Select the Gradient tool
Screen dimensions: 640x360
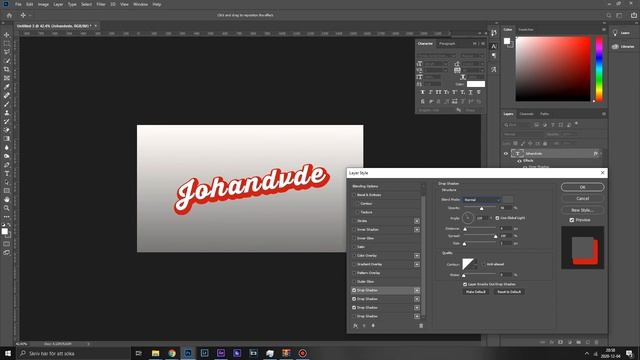pos(7,139)
